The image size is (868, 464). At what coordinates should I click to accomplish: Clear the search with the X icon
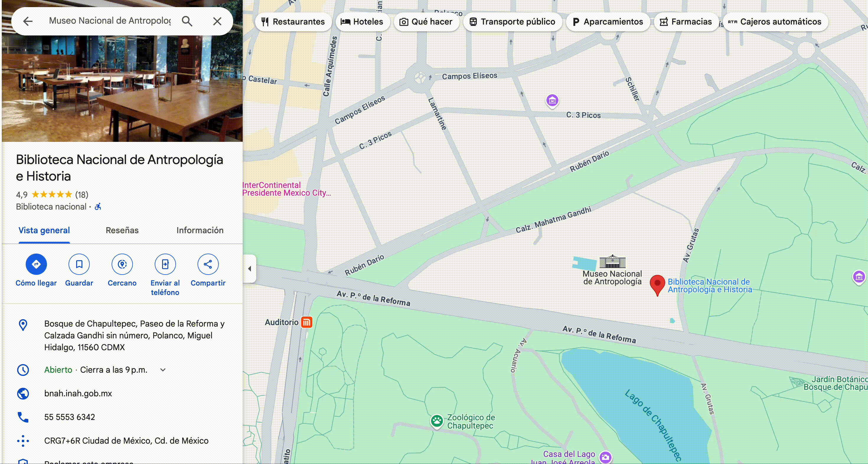217,21
